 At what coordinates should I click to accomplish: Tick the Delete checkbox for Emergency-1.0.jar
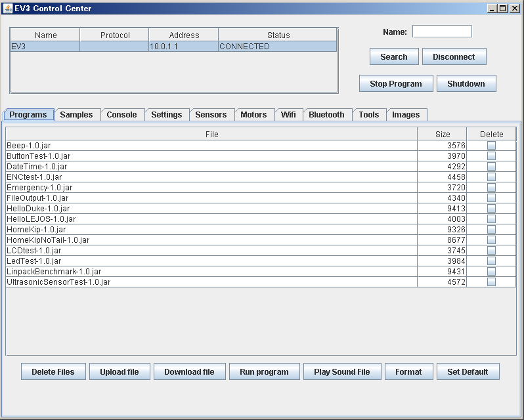pos(491,187)
